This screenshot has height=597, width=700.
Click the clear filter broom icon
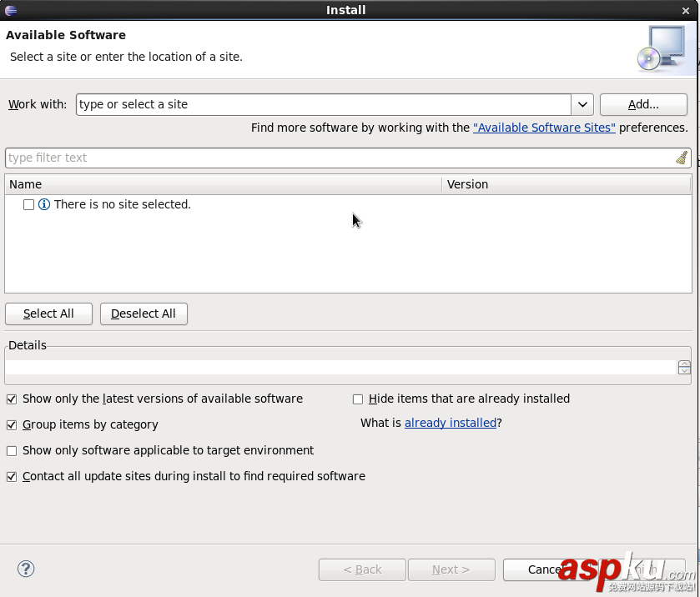pyautogui.click(x=682, y=158)
